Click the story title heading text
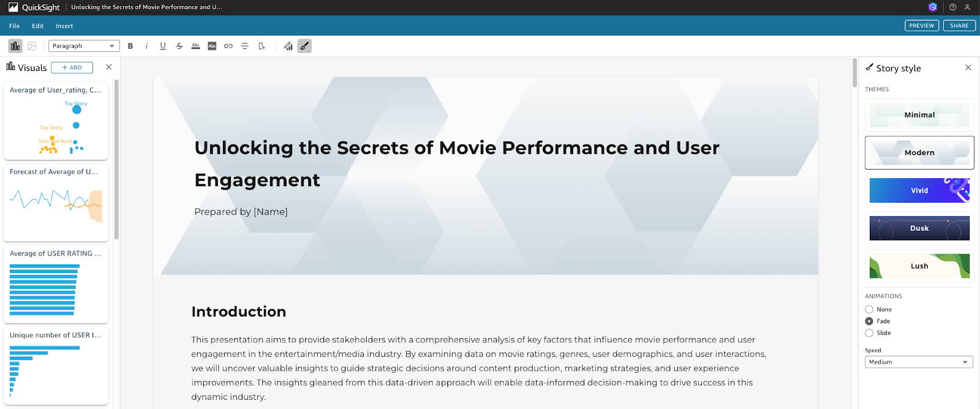This screenshot has width=980, height=409. click(457, 163)
